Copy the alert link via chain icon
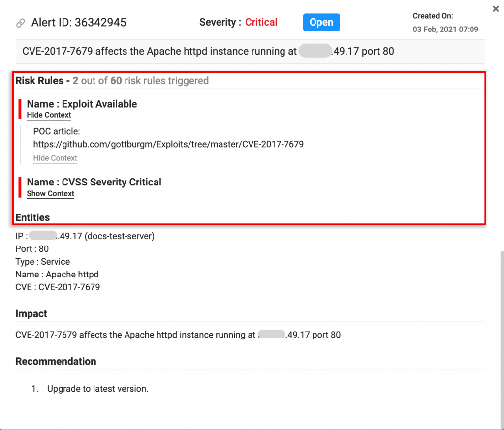 pyautogui.click(x=21, y=23)
